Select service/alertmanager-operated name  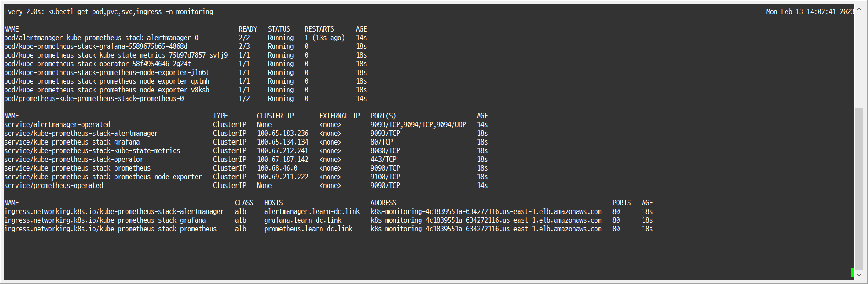coord(57,125)
